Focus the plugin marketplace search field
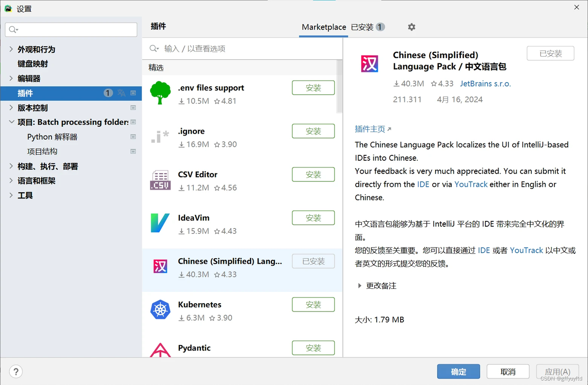 [242, 48]
